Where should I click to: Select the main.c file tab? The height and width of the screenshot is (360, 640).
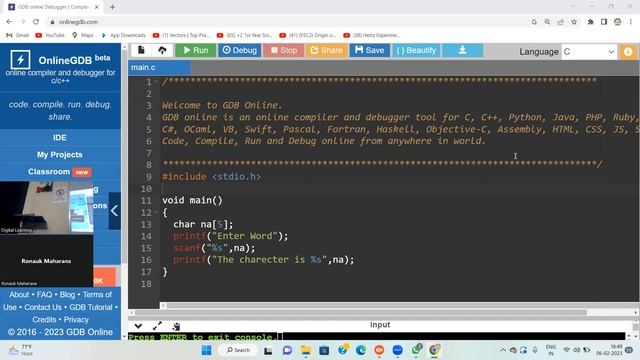pyautogui.click(x=159, y=67)
